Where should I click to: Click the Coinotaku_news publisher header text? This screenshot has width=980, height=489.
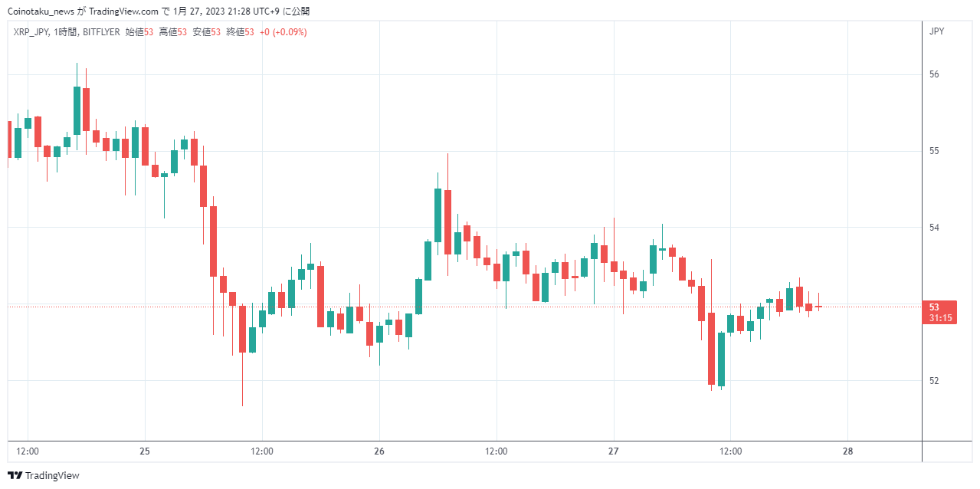41,11
